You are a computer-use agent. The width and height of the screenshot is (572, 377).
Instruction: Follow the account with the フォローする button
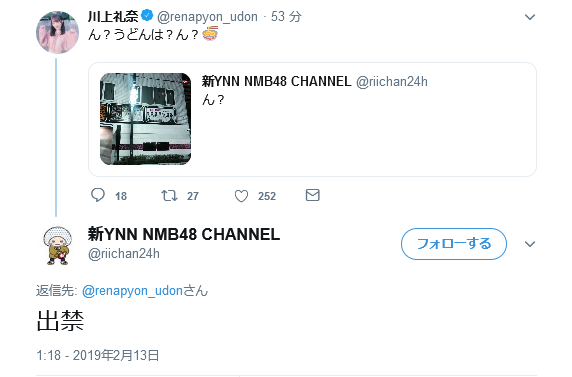[454, 244]
